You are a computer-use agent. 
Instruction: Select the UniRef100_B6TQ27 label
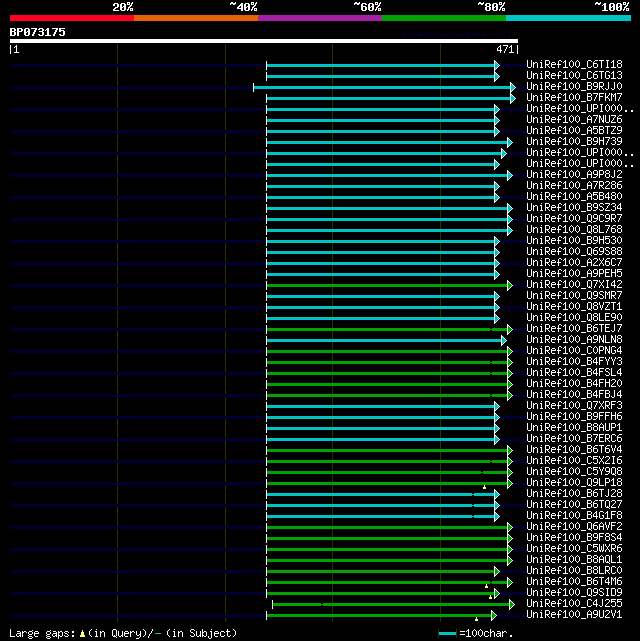click(x=574, y=505)
